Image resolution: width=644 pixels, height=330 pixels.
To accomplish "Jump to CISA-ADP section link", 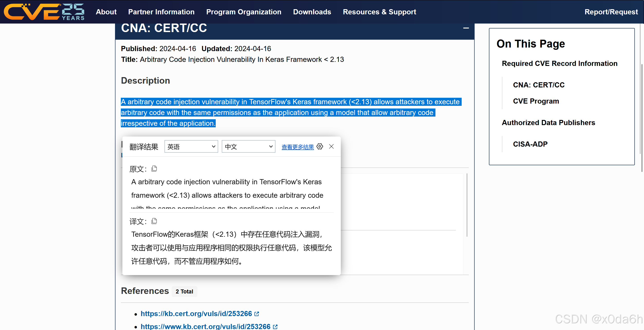I will [x=530, y=144].
